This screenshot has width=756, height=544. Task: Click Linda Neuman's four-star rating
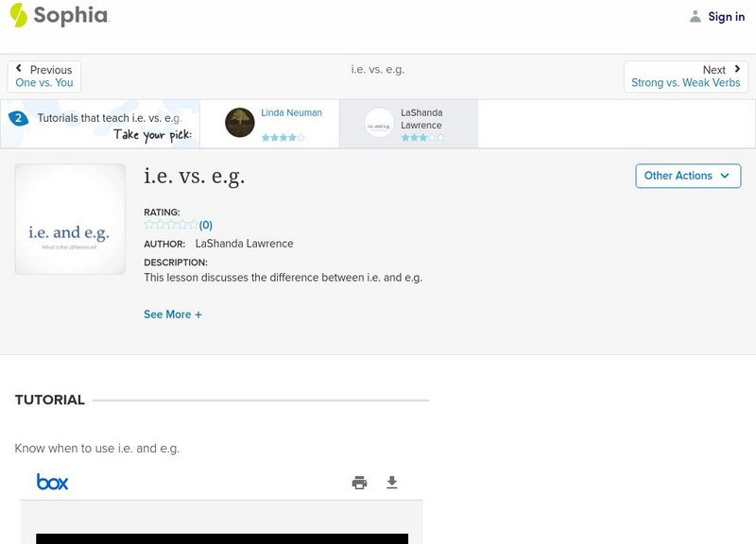click(283, 137)
